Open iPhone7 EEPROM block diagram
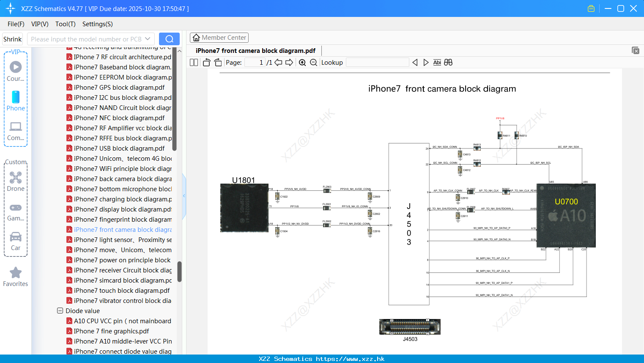The width and height of the screenshot is (644, 363). [x=119, y=77]
